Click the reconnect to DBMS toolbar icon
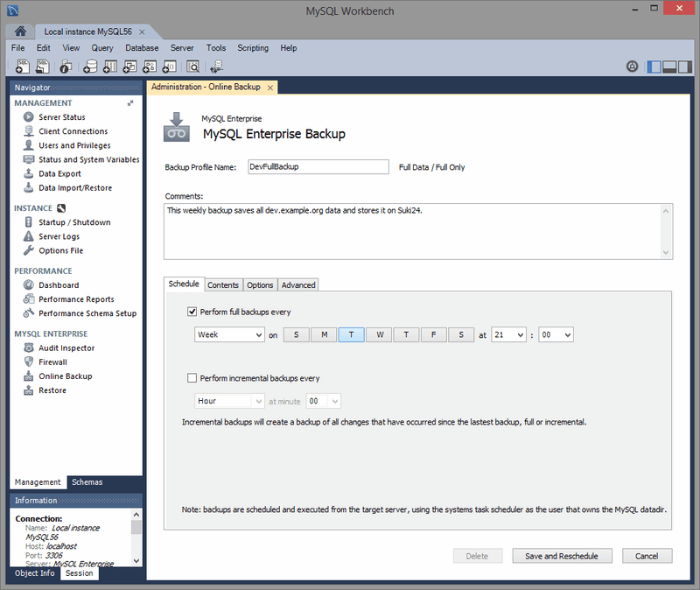 click(x=217, y=67)
